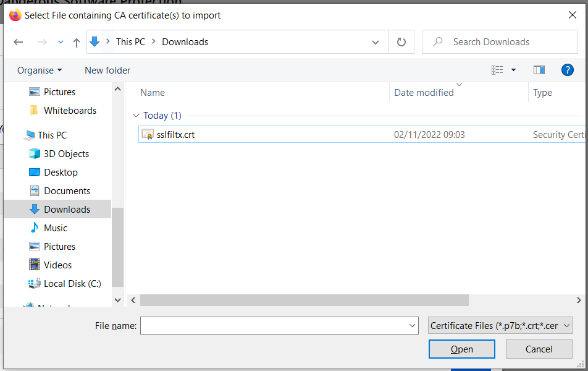Open the Certificate Files type dropdown

pos(500,325)
